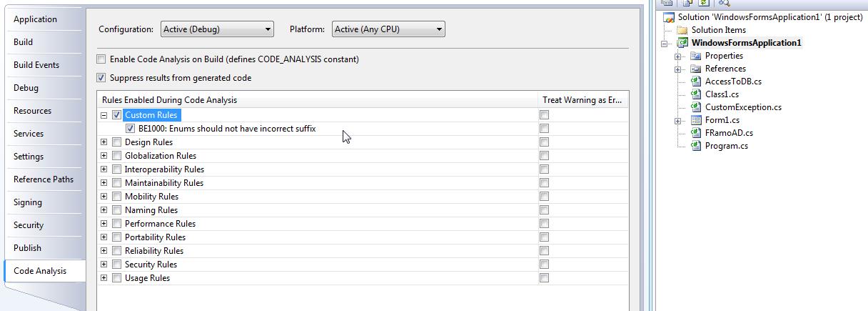
Task: Select the Class1.cs file label
Action: [x=722, y=94]
